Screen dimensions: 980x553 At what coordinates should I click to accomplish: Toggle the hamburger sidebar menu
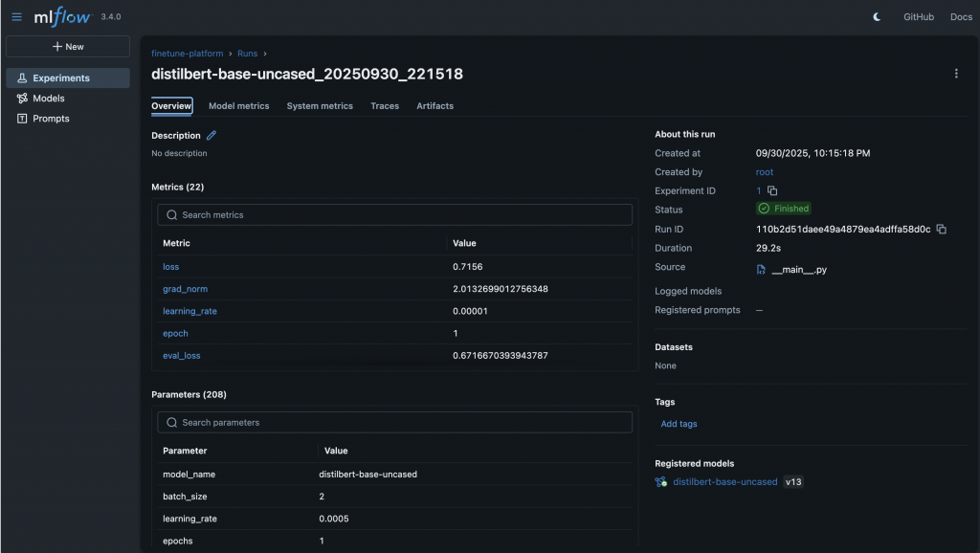pos(17,17)
